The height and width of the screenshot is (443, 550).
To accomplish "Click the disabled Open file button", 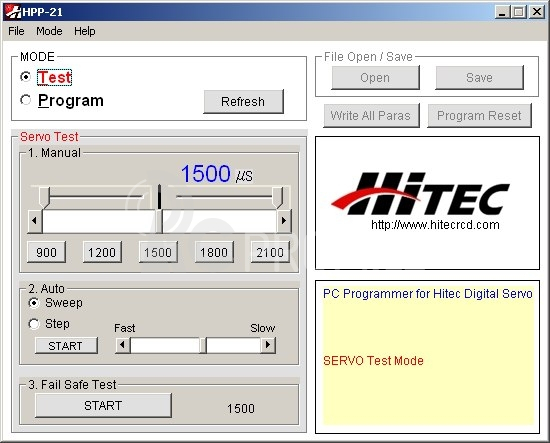I will pos(375,78).
